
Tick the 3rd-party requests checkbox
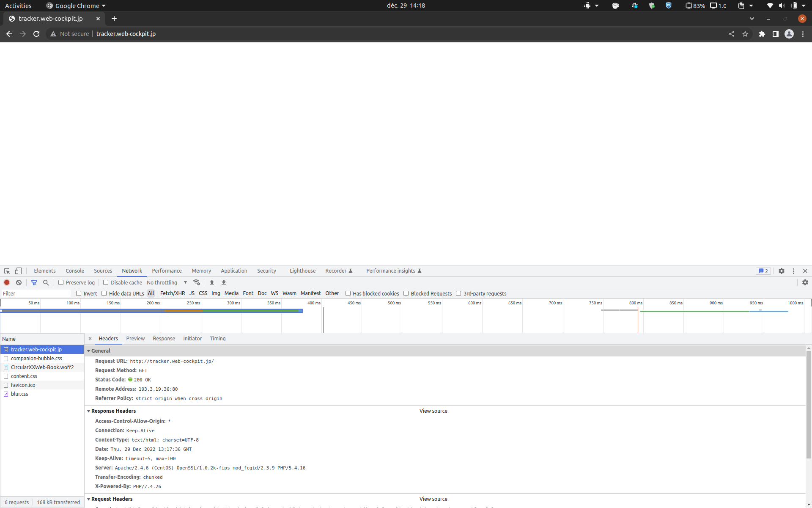tap(458, 293)
